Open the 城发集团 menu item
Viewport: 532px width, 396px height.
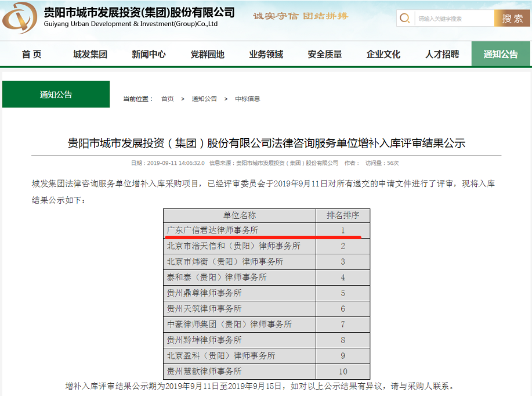90,54
